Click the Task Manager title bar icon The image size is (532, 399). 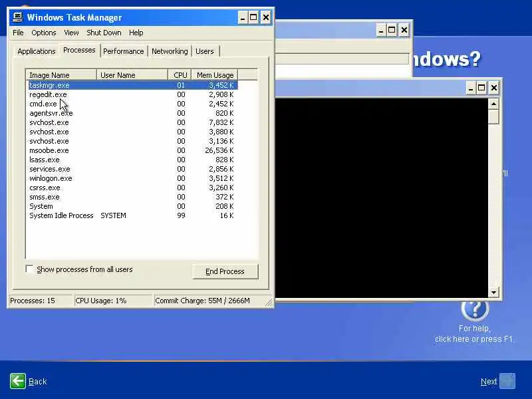[x=17, y=17]
